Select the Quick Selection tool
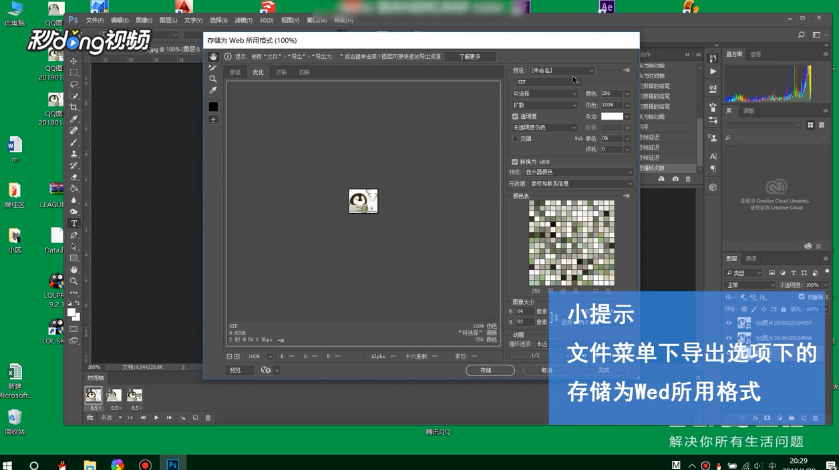 pyautogui.click(x=74, y=96)
